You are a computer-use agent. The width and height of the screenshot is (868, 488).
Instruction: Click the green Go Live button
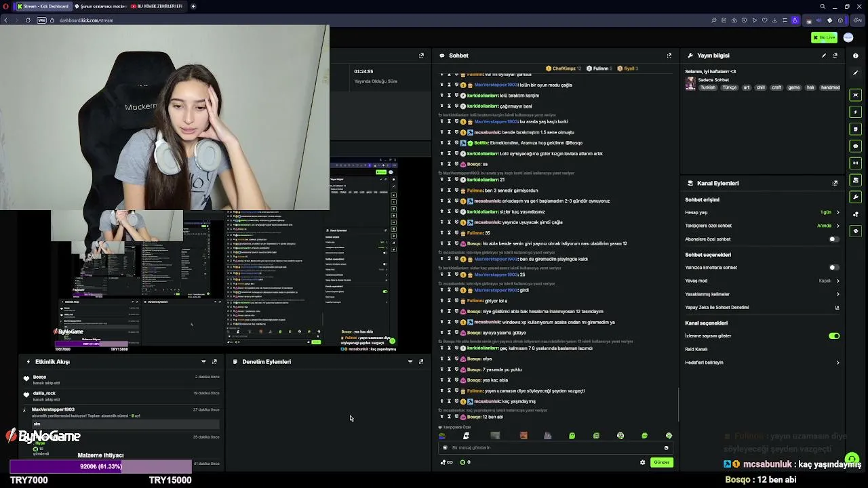(x=824, y=37)
